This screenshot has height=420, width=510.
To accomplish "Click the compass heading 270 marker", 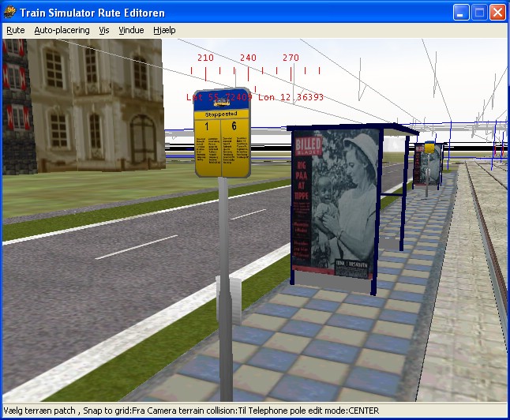I will (291, 58).
